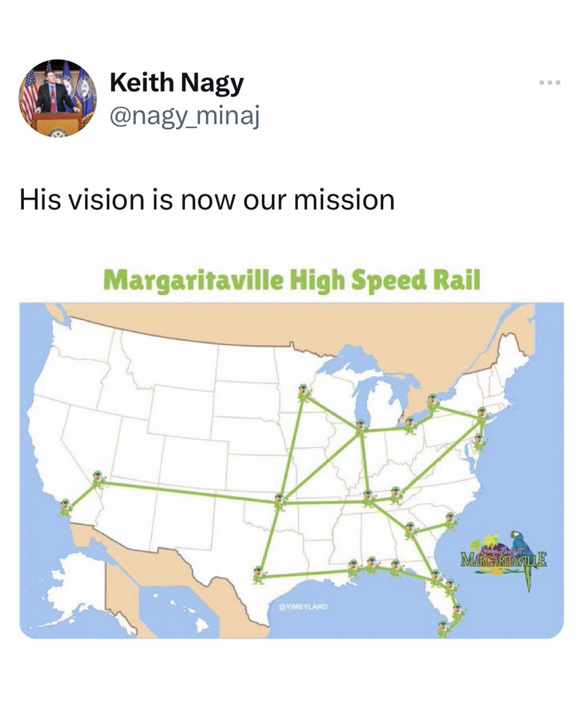
Task: Click the parrot marker in Georgia
Action: coord(410,530)
